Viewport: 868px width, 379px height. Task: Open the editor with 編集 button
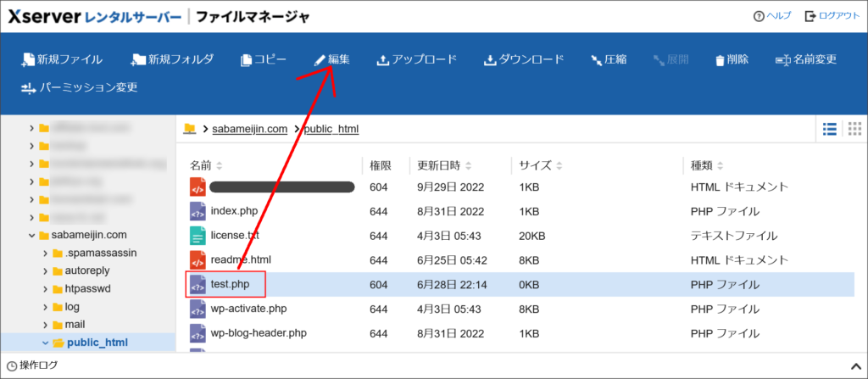[x=332, y=59]
